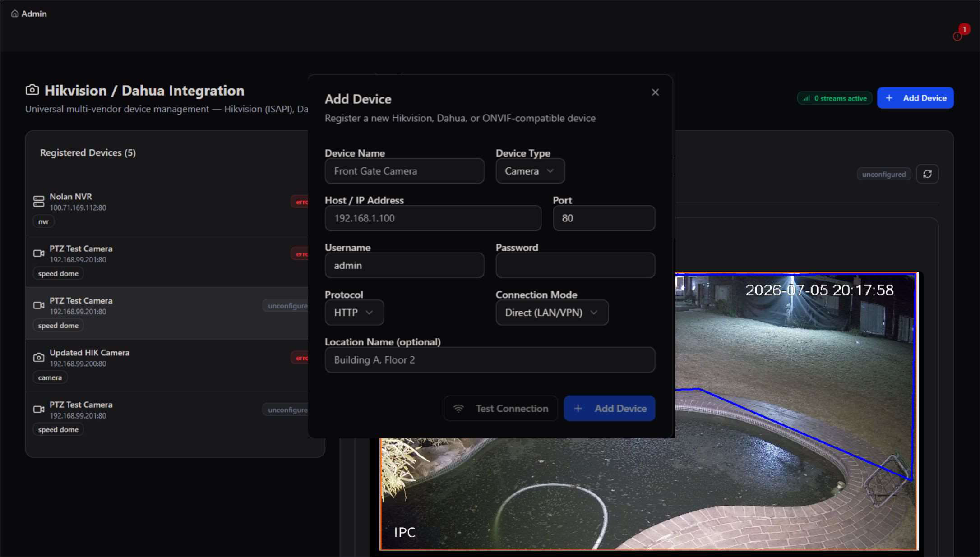This screenshot has width=980, height=557.
Task: Click the IPC label on camera feed
Action: point(405,533)
